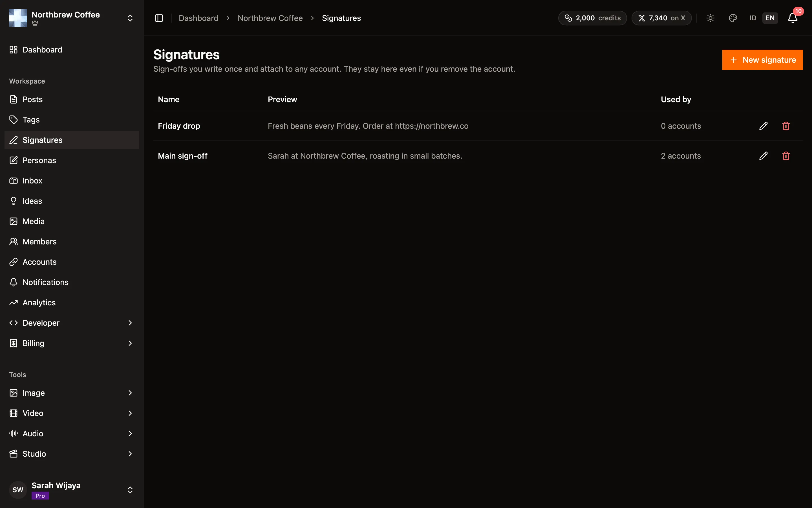Delete the Friday drop signature
Image resolution: width=812 pixels, height=508 pixels.
click(x=786, y=126)
